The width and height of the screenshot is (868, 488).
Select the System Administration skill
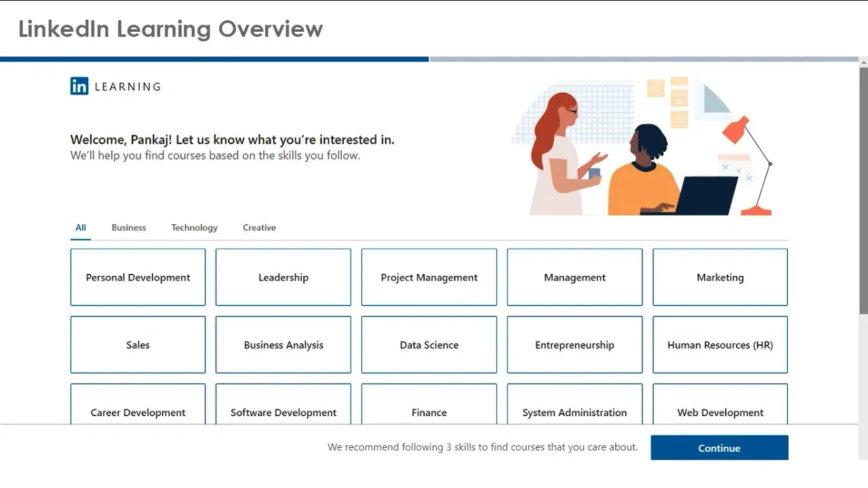point(574,405)
